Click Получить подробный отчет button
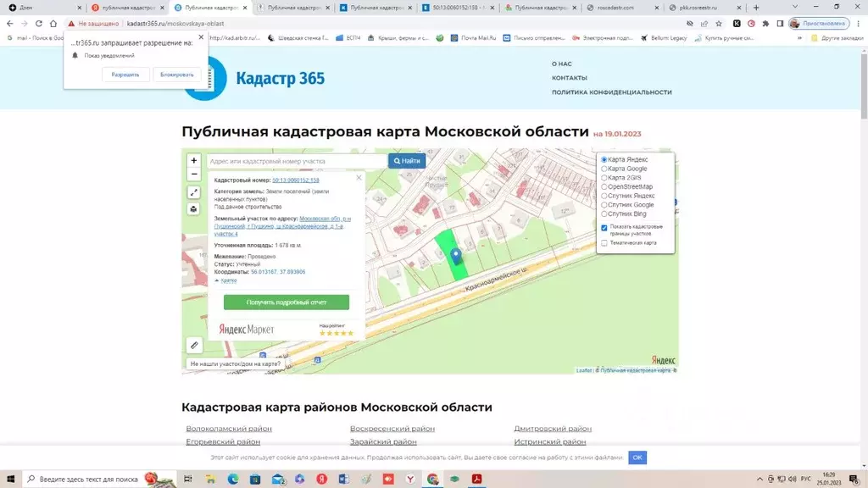The image size is (868, 488). tap(287, 302)
